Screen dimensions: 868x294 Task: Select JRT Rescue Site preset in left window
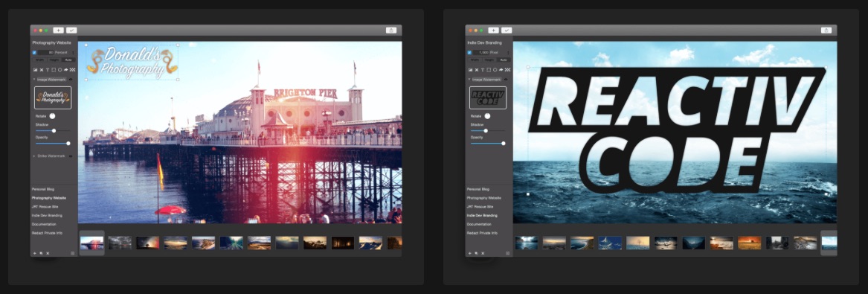45,206
